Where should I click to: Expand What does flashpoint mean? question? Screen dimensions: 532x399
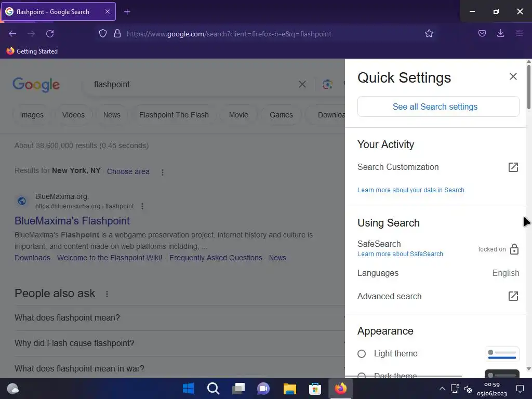pyautogui.click(x=179, y=318)
